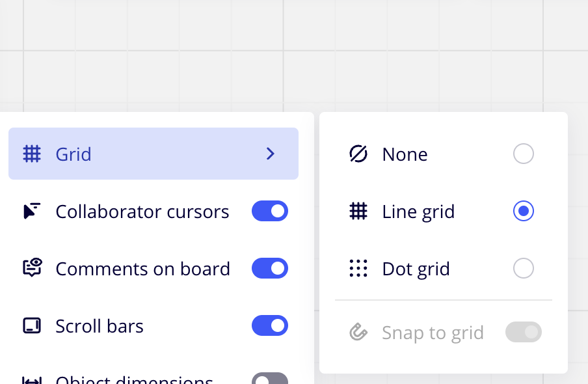Choose the Dot grid radio button
This screenshot has height=384, width=588.
(x=524, y=268)
